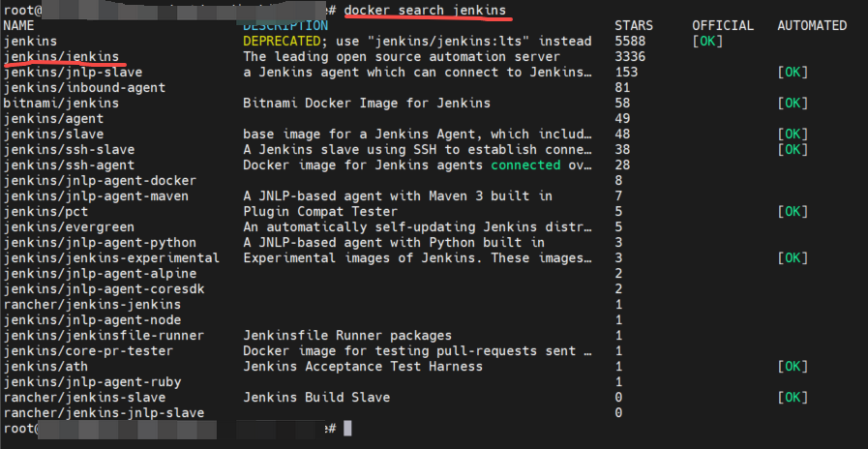
Task: Click the typed command 'docker search jenkins'
Action: (425, 10)
